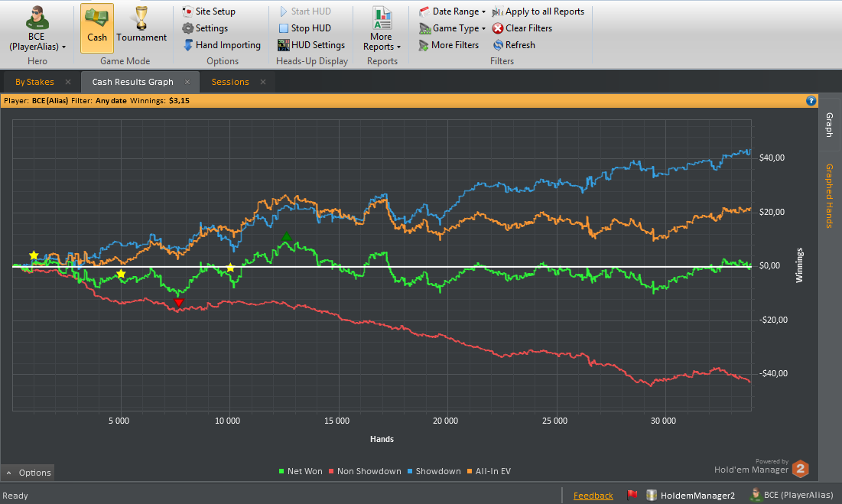Select Cash game mode
Screen dimensions: 842x504
pyautogui.click(x=97, y=28)
